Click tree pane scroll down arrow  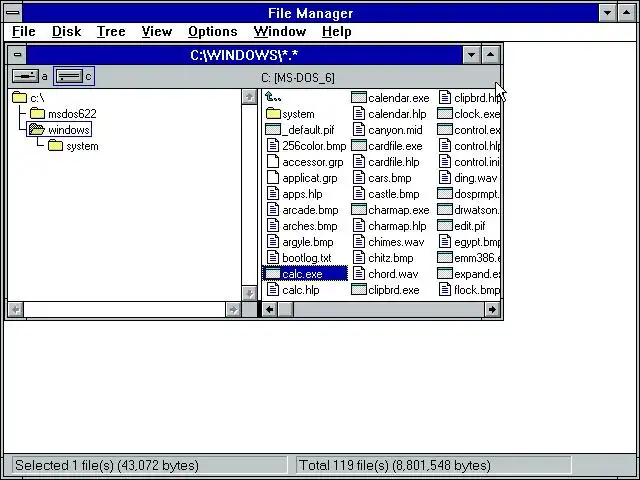click(249, 293)
